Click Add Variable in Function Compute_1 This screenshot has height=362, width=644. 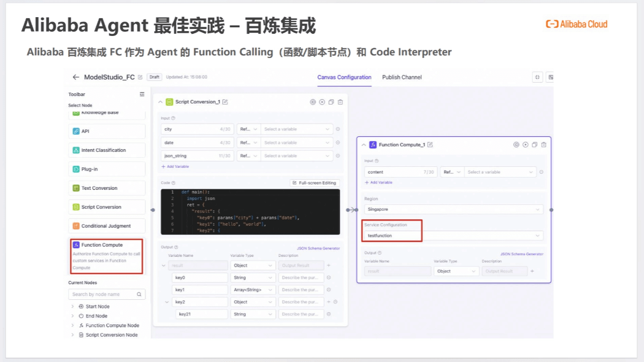378,182
